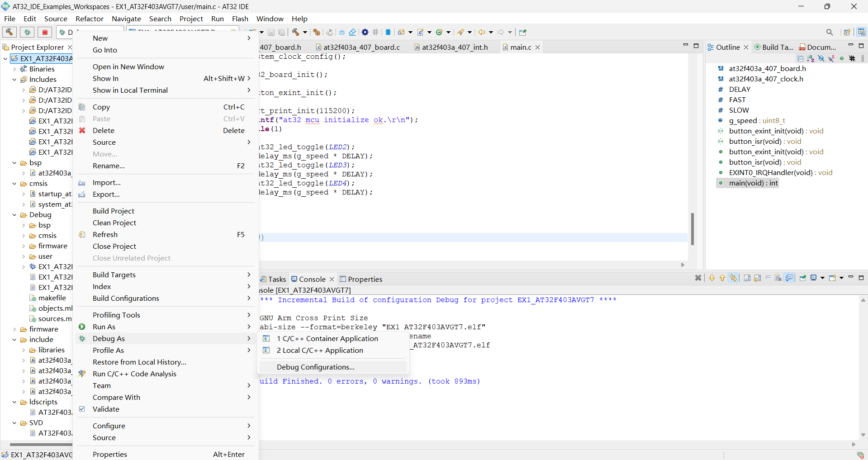Click Collapse All icon in Outline toolbar
Viewport: 868px width, 460px height.
coord(800,58)
